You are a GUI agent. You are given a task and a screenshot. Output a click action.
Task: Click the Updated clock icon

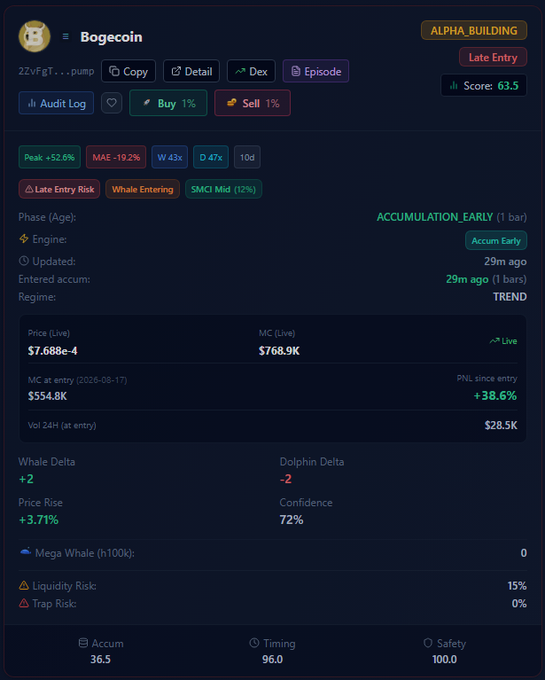point(24,261)
